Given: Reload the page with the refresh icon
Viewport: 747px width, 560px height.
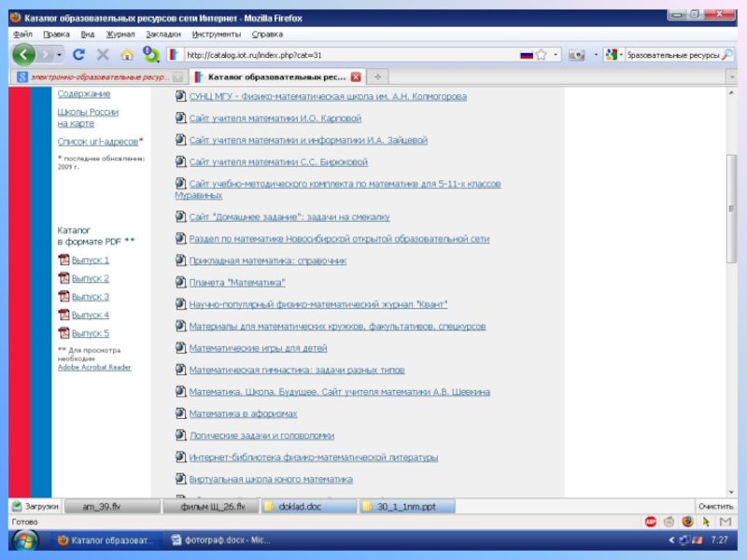Looking at the screenshot, I should [78, 55].
